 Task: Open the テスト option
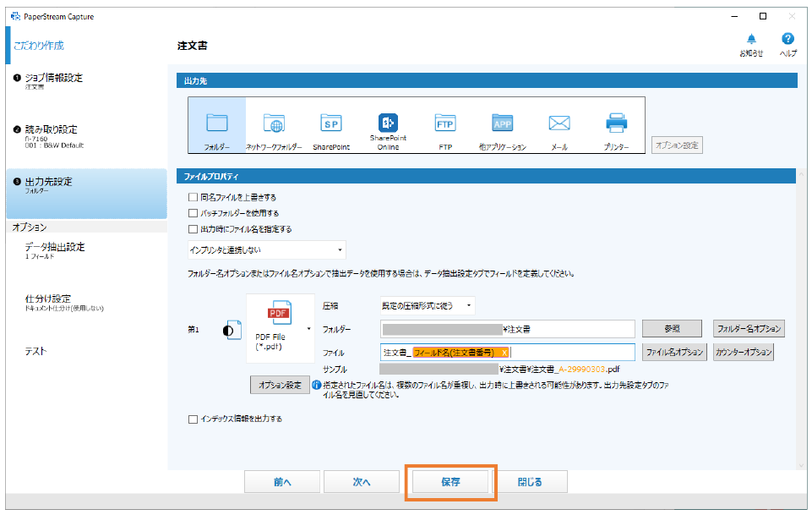[35, 351]
